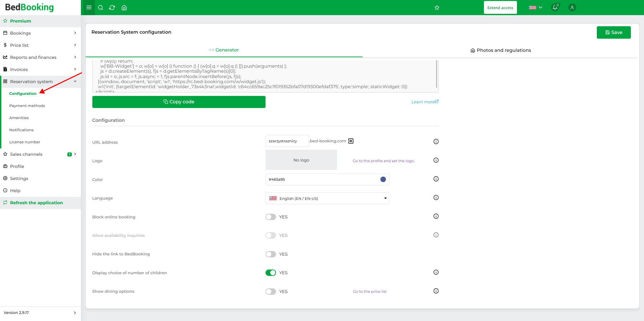Open URL address external link icon
This screenshot has width=644, height=321.
[x=351, y=141]
